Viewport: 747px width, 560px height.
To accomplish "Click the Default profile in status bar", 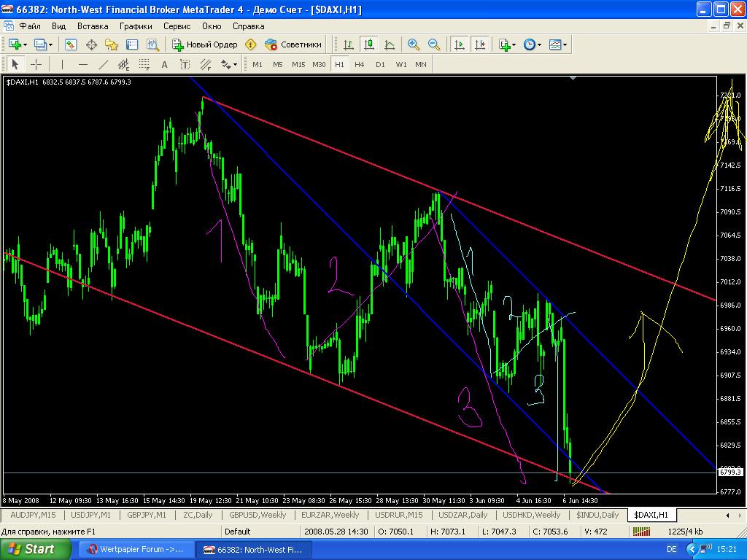I will (x=237, y=532).
